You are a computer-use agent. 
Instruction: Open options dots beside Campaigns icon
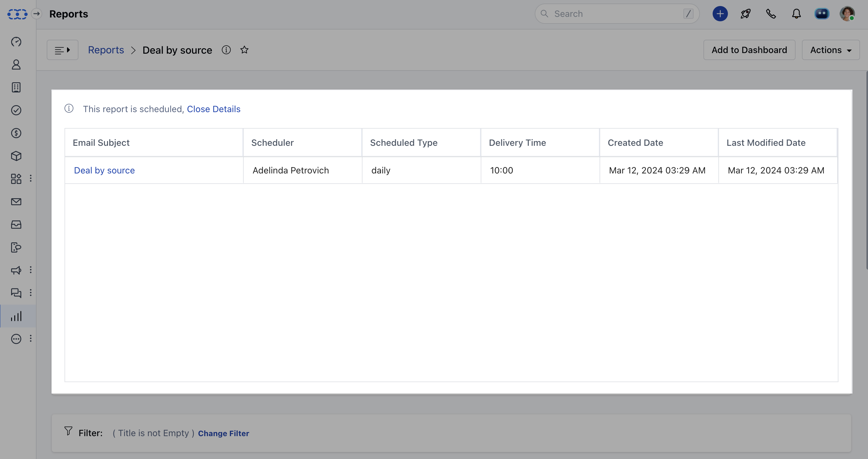[31, 270]
